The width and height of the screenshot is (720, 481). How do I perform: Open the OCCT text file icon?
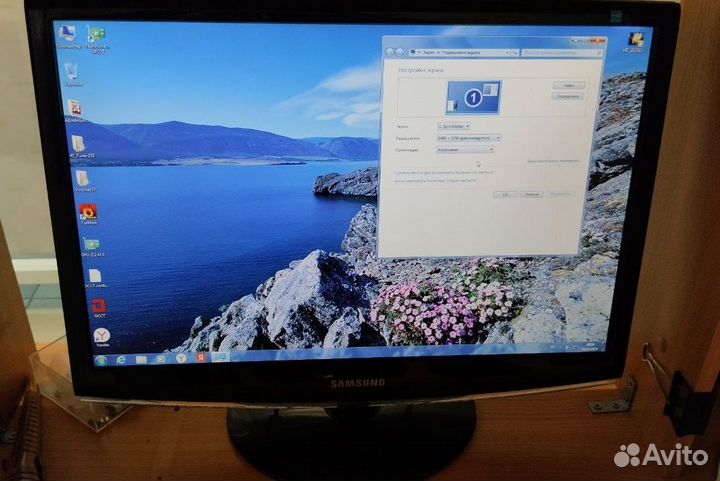pos(96,278)
